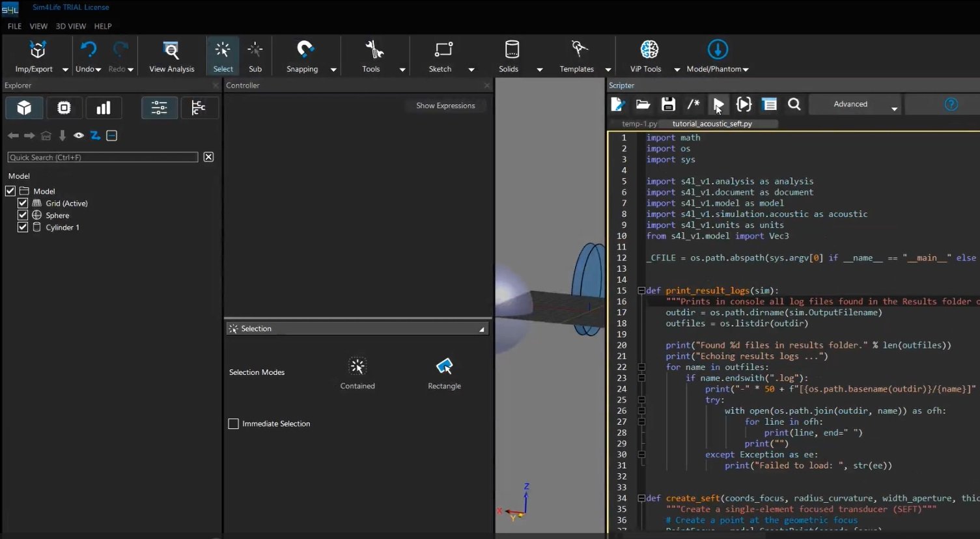The width and height of the screenshot is (980, 539).
Task: Click the Quick Search input field
Action: (x=102, y=158)
